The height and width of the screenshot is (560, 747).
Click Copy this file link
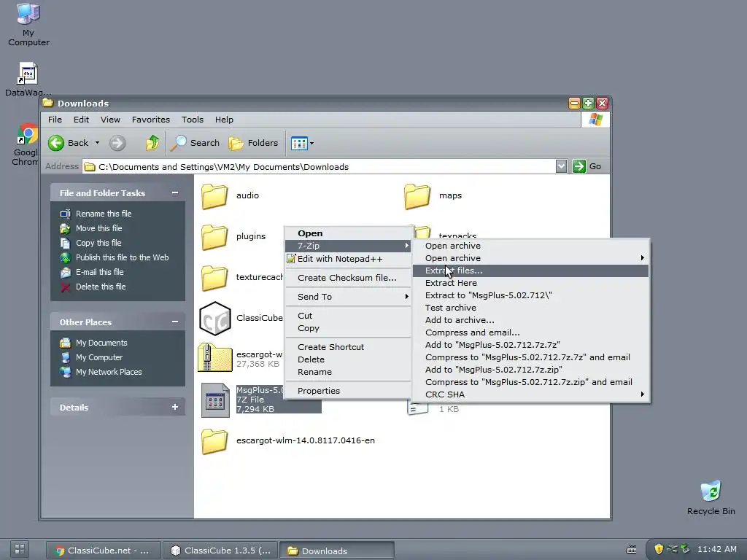(x=98, y=243)
